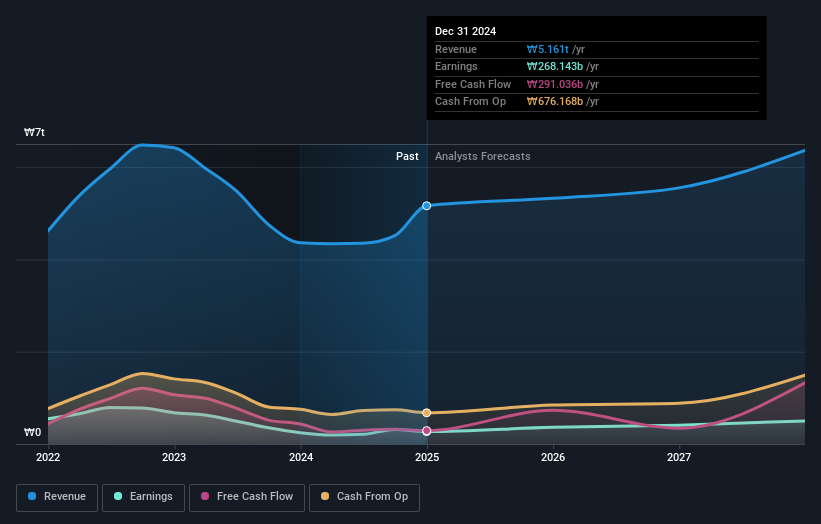
Task: Click the Earnings value ₩268.143b in tooltip
Action: pyautogui.click(x=555, y=66)
